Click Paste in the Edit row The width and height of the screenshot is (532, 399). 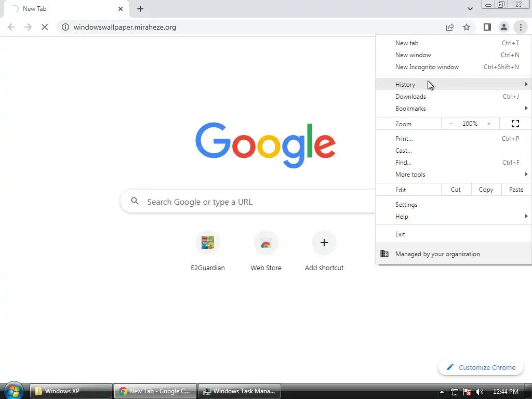click(x=516, y=190)
